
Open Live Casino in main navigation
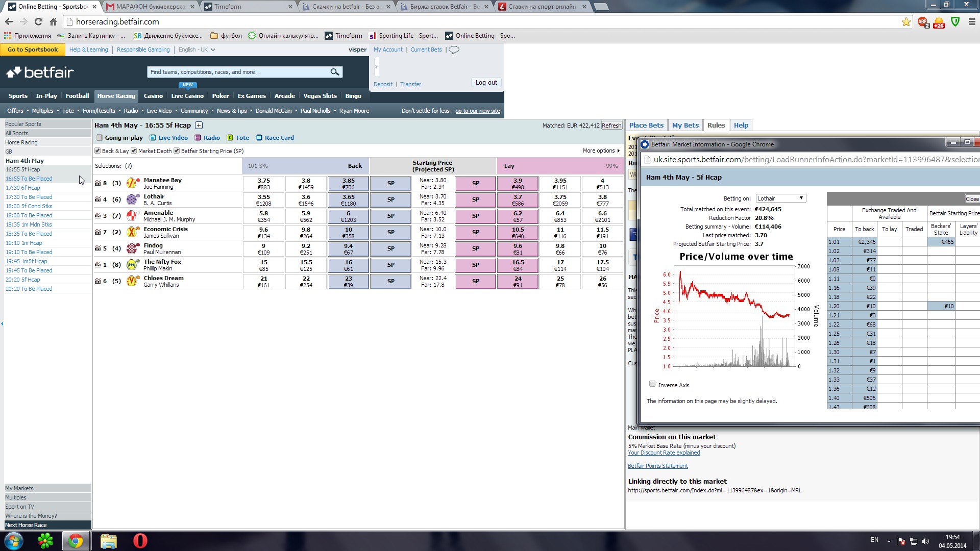point(187,96)
